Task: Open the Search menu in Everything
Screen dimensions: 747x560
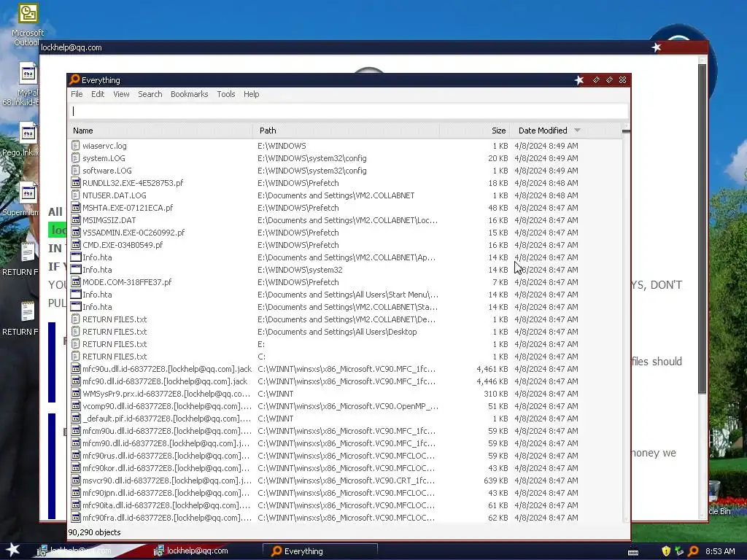Action: tap(150, 94)
